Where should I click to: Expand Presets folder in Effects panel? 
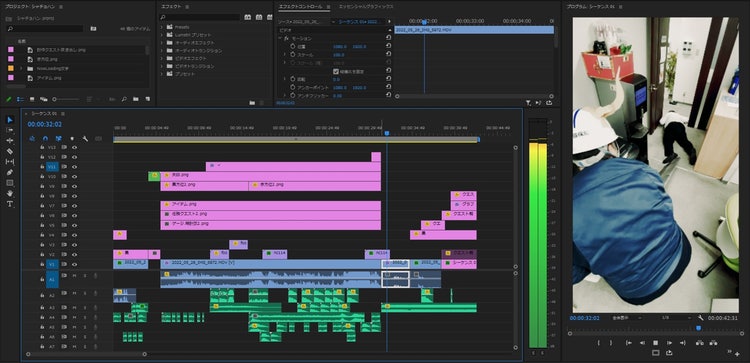point(162,27)
